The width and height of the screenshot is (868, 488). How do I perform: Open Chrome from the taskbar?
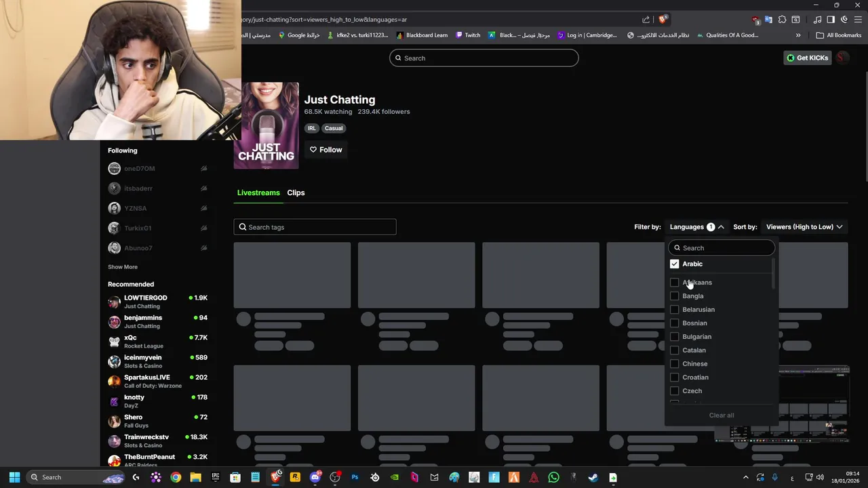[176, 477]
